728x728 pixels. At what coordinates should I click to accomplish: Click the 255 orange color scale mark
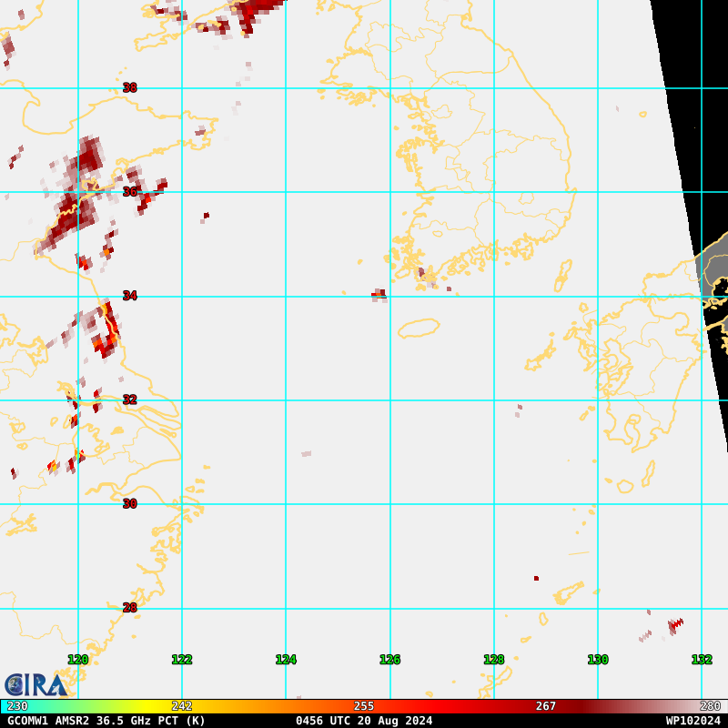click(x=364, y=706)
